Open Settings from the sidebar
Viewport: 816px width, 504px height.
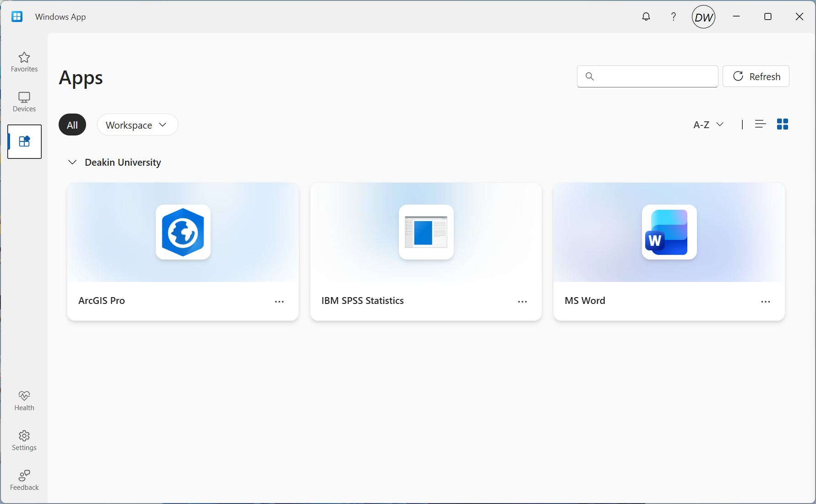click(24, 440)
